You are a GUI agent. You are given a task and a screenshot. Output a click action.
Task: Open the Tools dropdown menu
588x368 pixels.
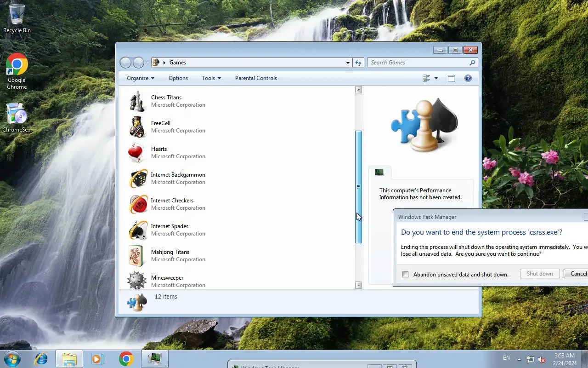coord(211,78)
